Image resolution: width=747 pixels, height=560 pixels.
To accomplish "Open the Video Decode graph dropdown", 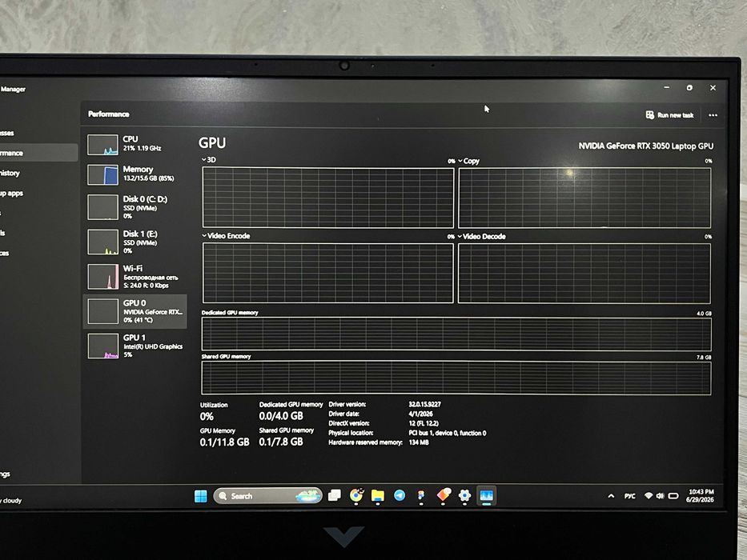I will [482, 236].
